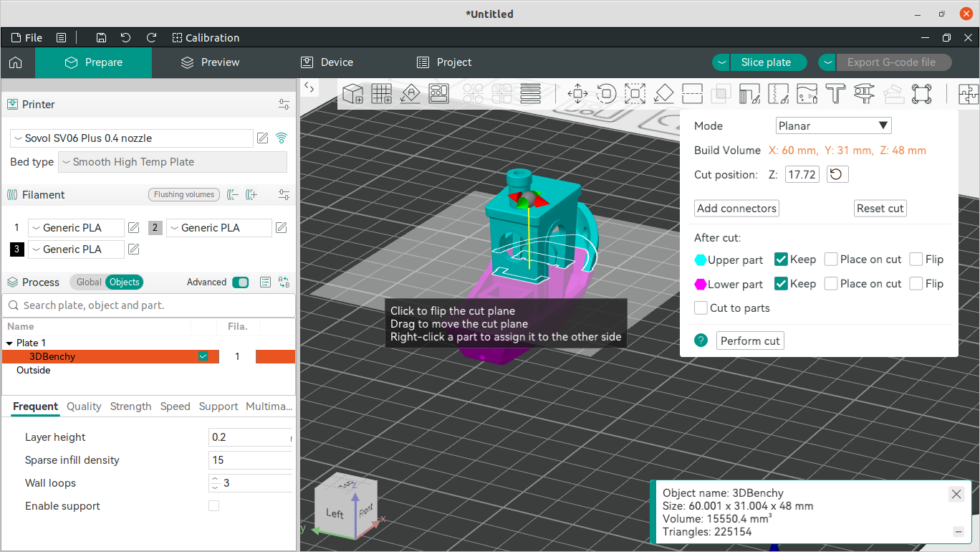Open the Export G-code dropdown arrow
Image resolution: width=980 pixels, height=552 pixels.
(x=827, y=62)
